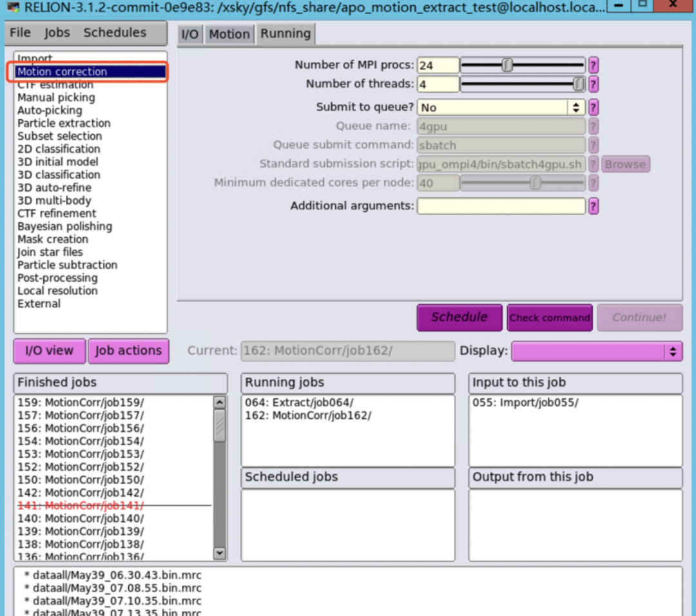Screen dimensions: 696x616
Task: Select Local resolution job type
Action: pyautogui.click(x=90, y=291)
